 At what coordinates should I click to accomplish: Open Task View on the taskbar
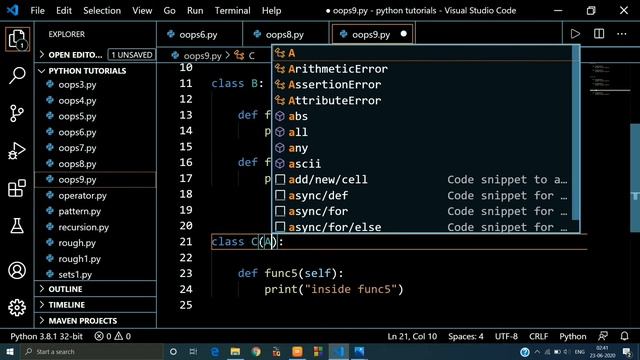[x=193, y=351]
